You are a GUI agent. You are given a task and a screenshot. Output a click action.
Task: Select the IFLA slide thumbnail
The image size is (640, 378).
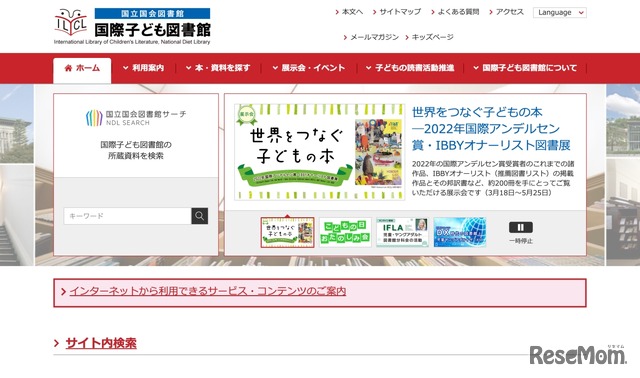(402, 232)
